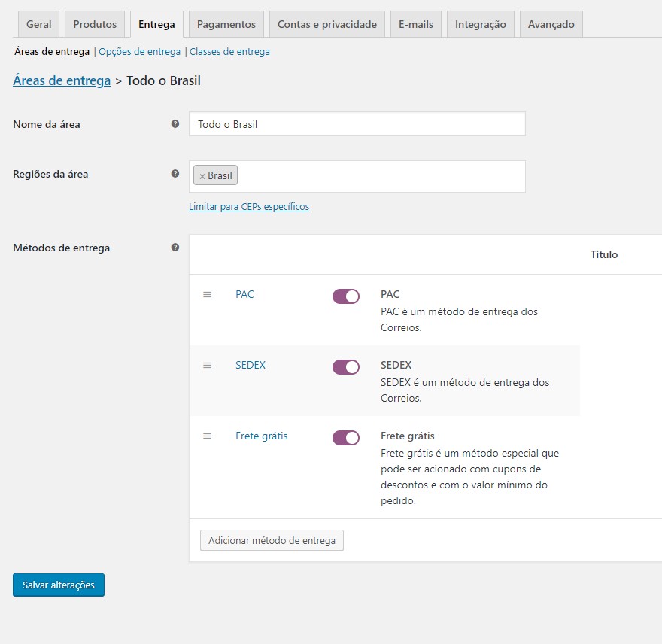Screen dimensions: 662x644
Task: Click the PAC description 'método de entrega dos Correios'
Action: coord(459,320)
